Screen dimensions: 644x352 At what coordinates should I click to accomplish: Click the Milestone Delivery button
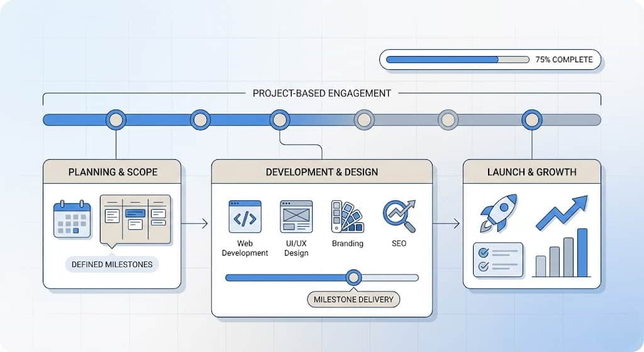tap(353, 300)
